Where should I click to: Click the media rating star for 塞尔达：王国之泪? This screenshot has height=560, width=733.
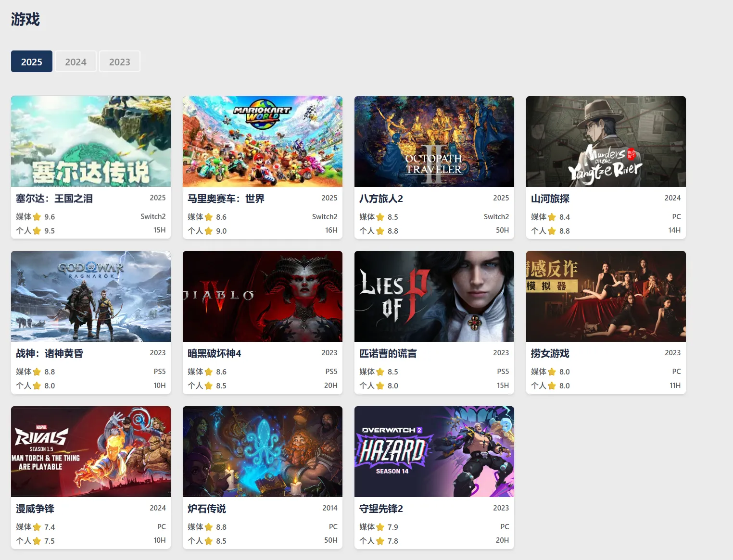[37, 217]
